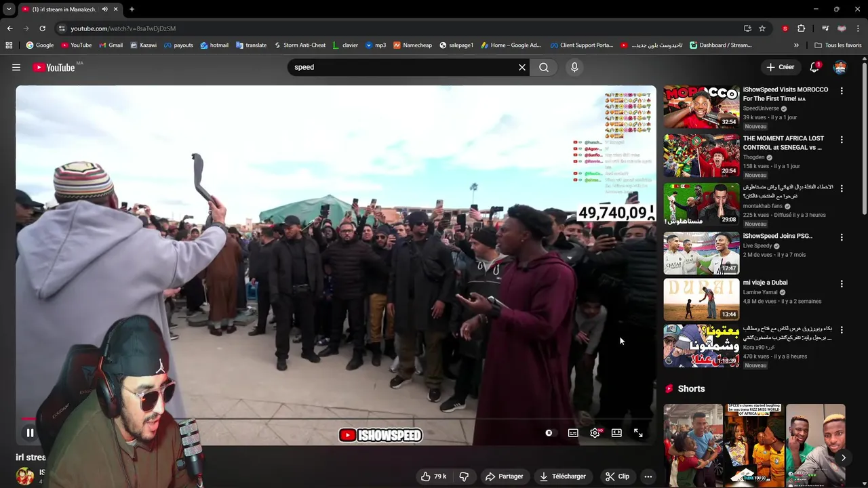Open options for 'mi viaje a Dubai' video
This screenshot has height=488, width=868.
pos(842,284)
